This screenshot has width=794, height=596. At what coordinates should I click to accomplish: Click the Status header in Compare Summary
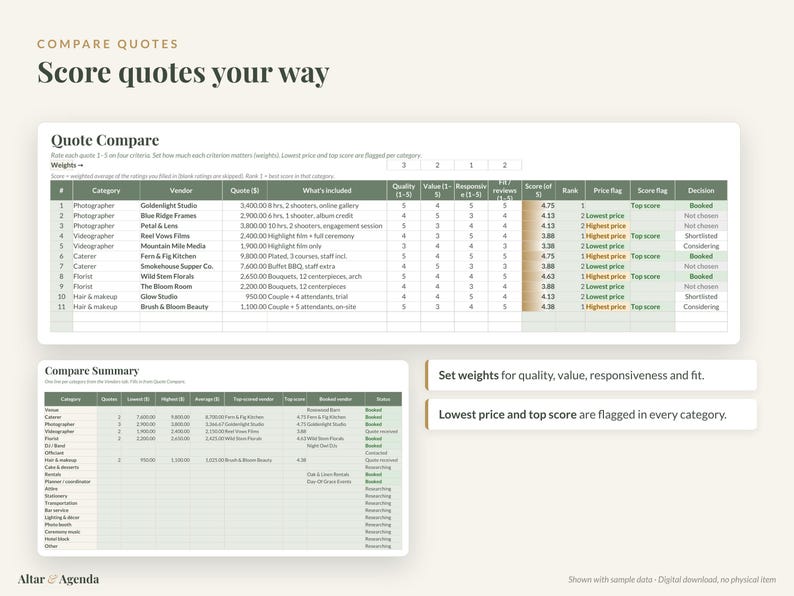pyautogui.click(x=383, y=399)
